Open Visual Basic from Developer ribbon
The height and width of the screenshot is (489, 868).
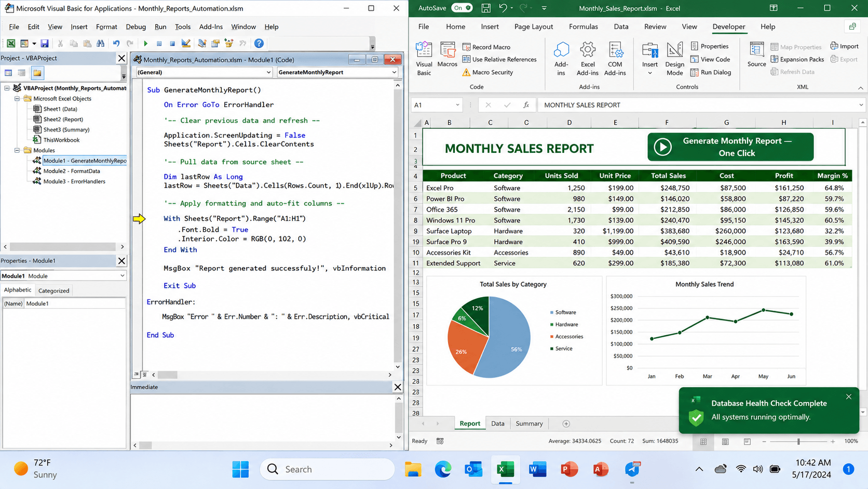click(x=424, y=59)
